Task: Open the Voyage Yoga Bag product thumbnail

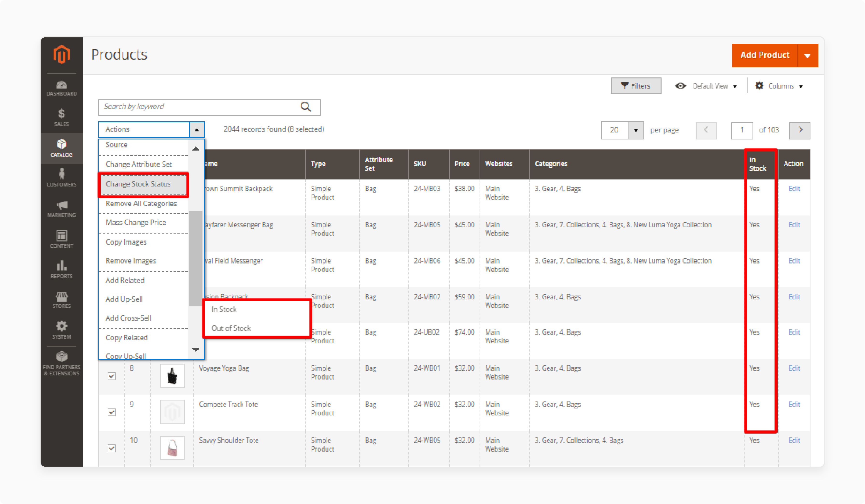Action: coord(172,376)
